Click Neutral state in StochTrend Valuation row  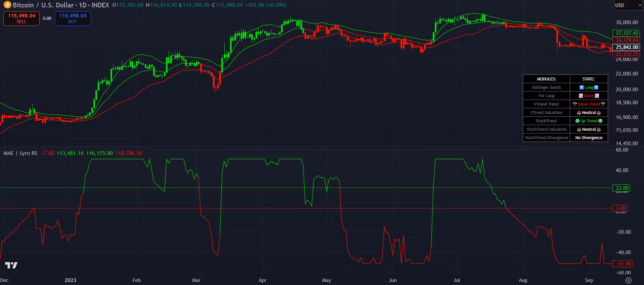[x=589, y=129]
